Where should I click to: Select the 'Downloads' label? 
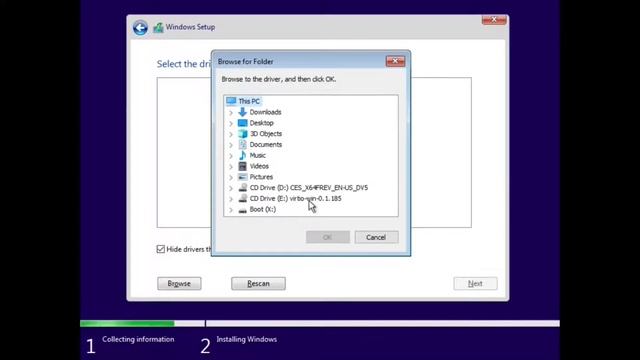point(265,112)
